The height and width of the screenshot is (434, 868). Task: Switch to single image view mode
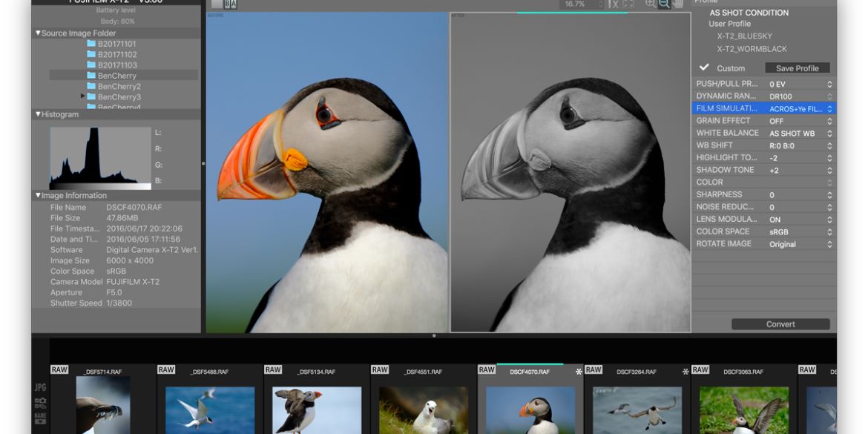217,4
